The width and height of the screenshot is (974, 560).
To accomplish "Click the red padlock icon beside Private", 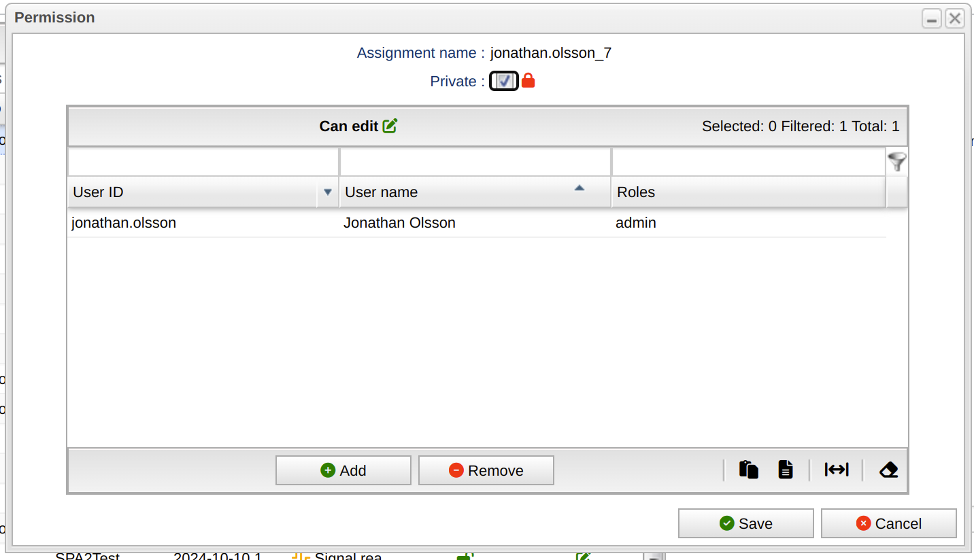I will tap(528, 81).
